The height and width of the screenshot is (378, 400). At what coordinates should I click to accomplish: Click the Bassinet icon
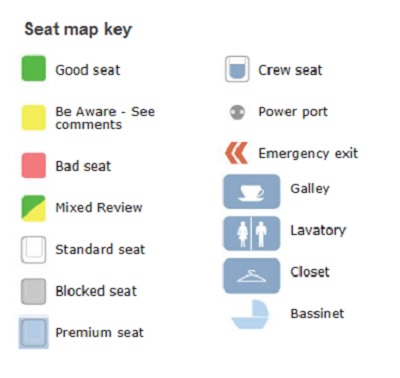[250, 315]
